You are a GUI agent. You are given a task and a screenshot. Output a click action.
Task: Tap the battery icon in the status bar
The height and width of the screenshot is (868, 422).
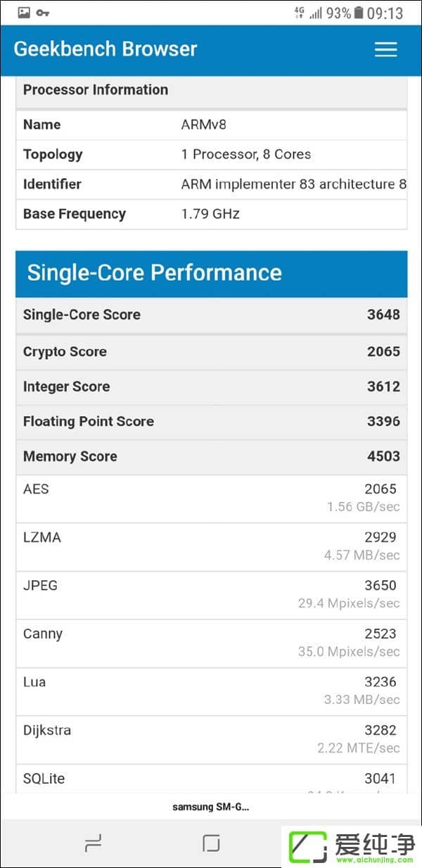[x=359, y=11]
